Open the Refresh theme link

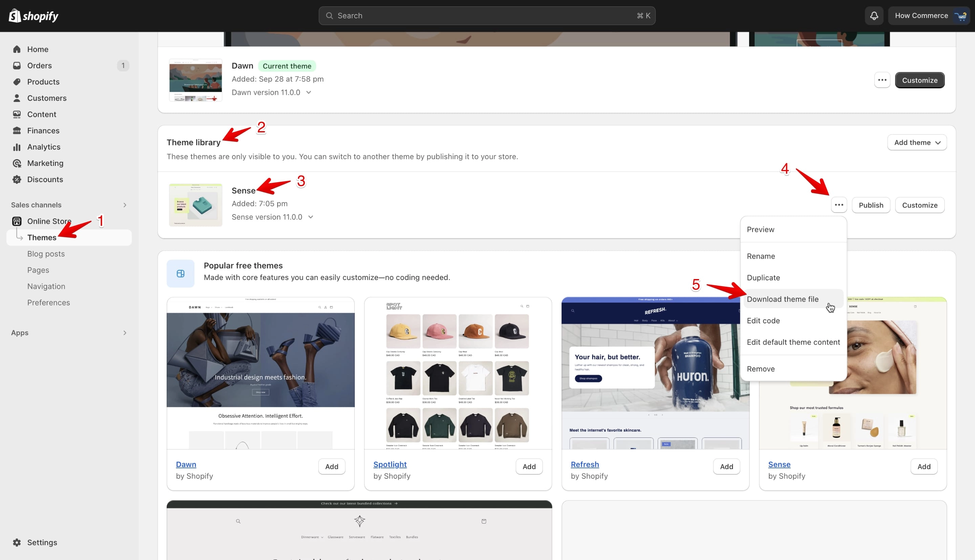(584, 464)
